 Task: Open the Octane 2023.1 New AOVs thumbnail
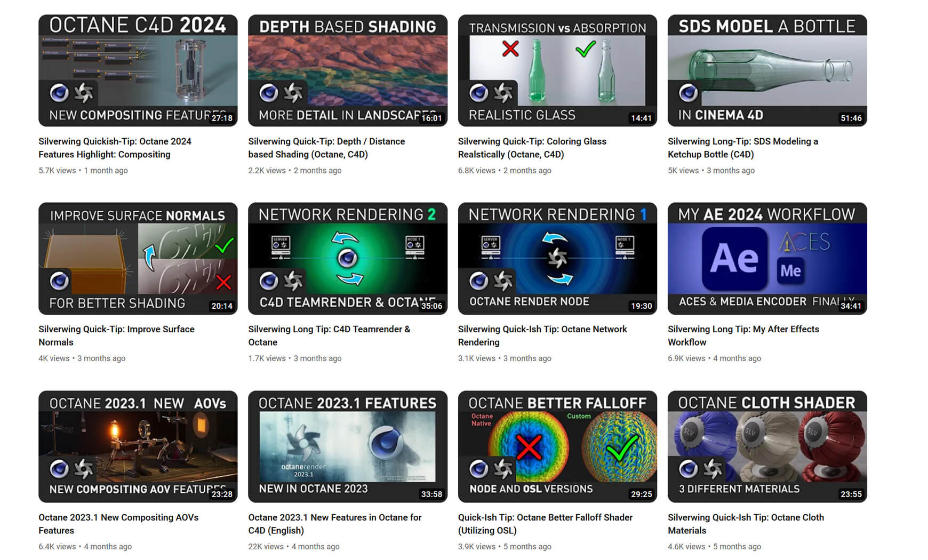(x=138, y=447)
